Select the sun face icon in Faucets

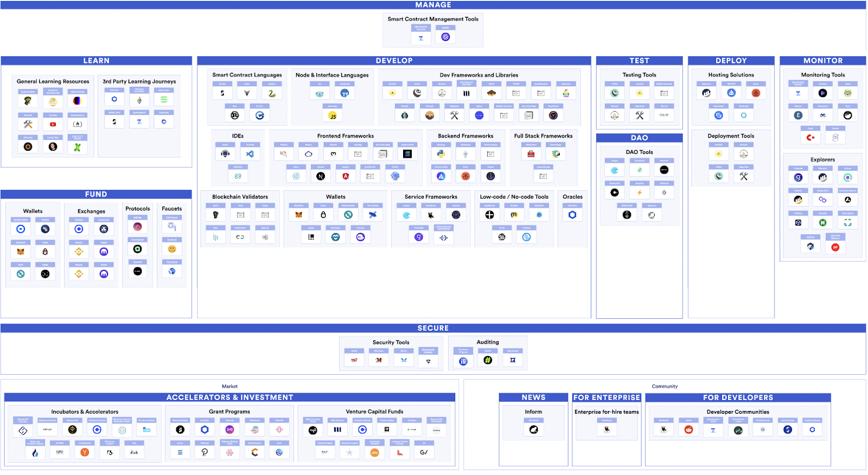pos(172,249)
